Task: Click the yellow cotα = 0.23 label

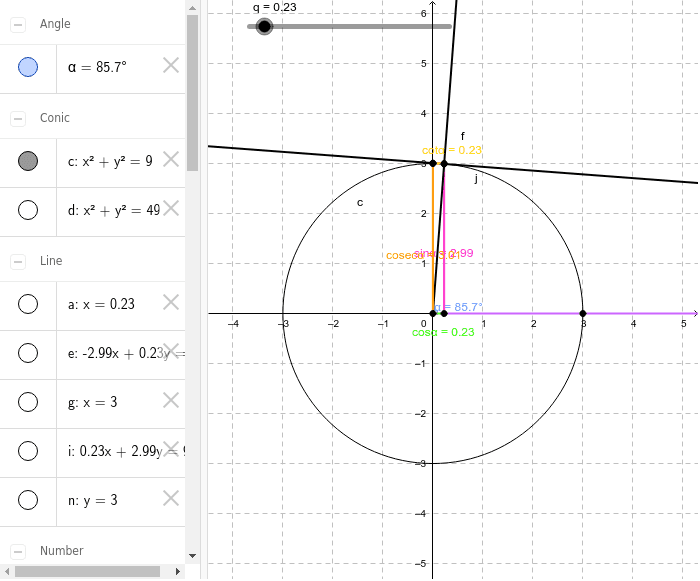Action: click(452, 150)
